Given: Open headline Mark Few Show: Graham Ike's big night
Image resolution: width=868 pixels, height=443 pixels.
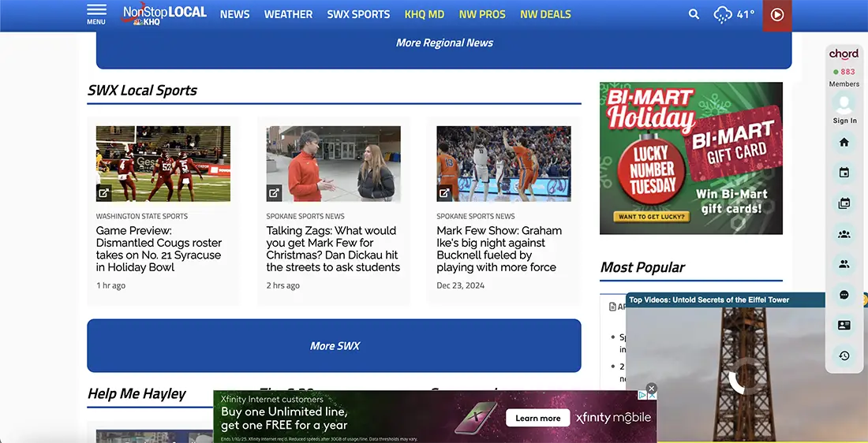Looking at the screenshot, I should click(x=499, y=249).
